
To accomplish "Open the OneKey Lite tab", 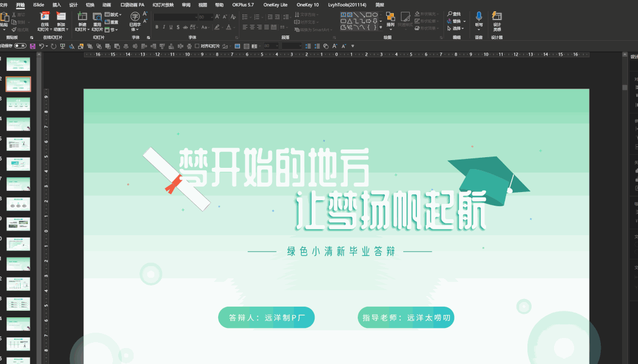I will 276,5.
